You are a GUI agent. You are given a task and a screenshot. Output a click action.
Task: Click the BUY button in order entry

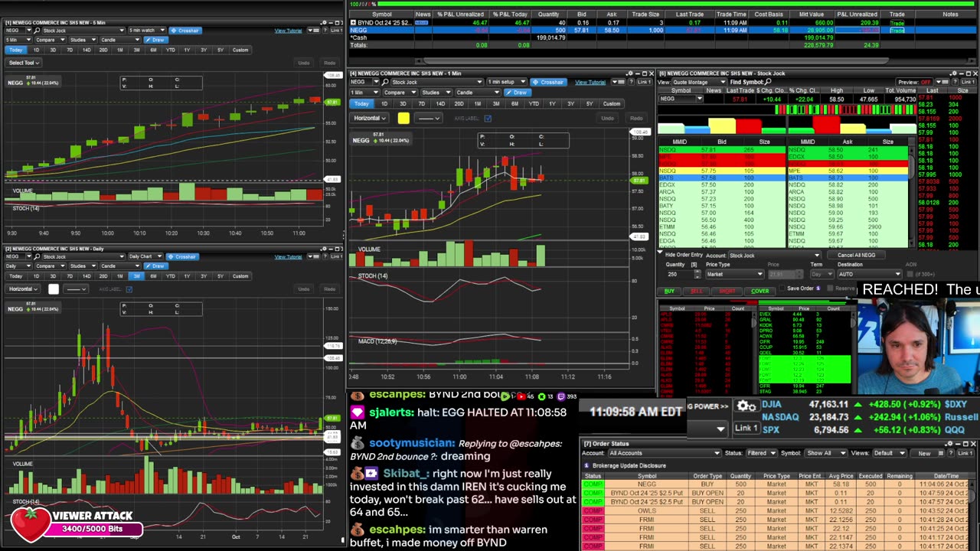670,291
